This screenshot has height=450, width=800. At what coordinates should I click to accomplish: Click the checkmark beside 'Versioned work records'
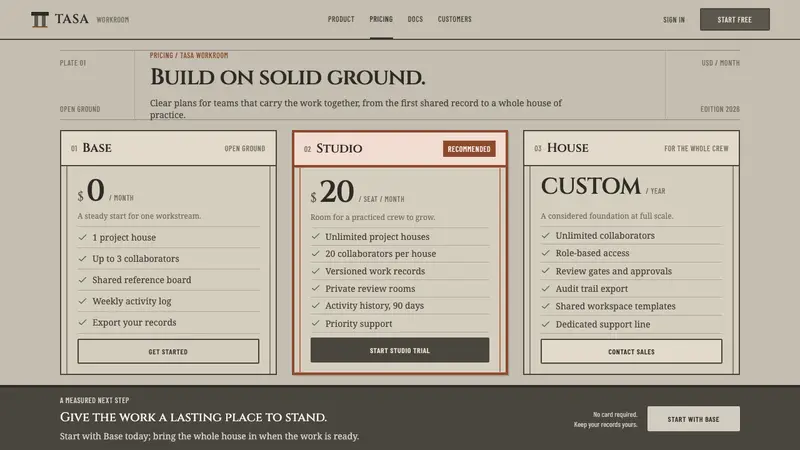pyautogui.click(x=316, y=271)
